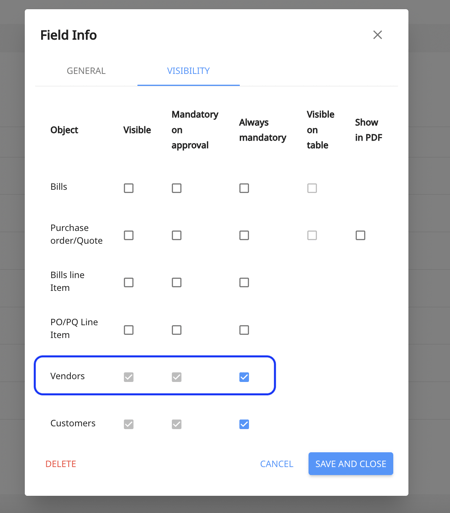Uncheck Always mandatory for Customers
This screenshot has height=513, width=450.
[x=244, y=424]
